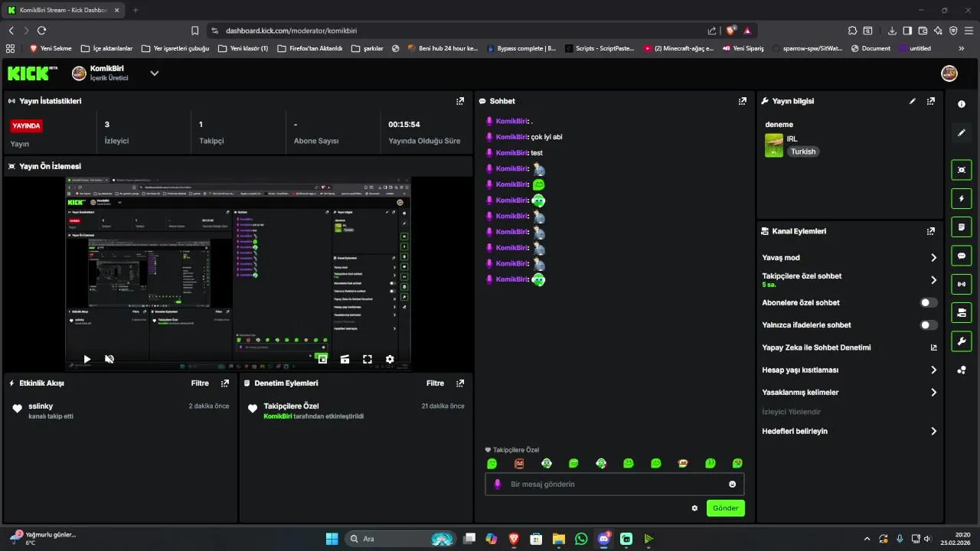Click Yapay Zeka ile Sohbet Denetimi
This screenshot has height=551, width=980.
click(x=816, y=347)
